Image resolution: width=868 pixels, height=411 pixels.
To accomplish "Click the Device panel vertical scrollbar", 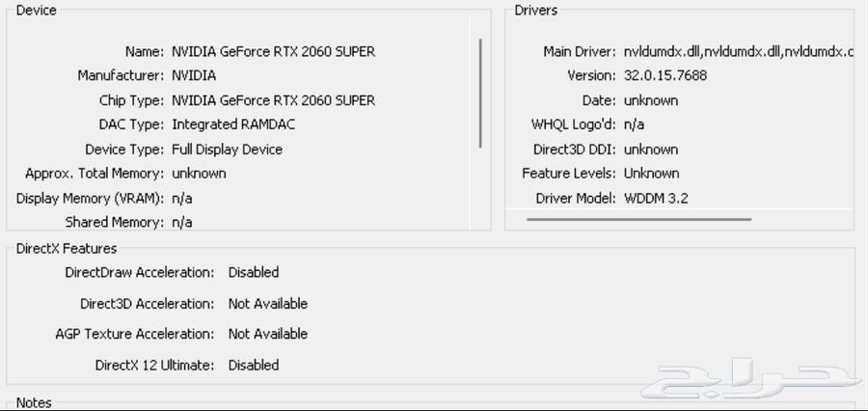I will pyautogui.click(x=480, y=93).
